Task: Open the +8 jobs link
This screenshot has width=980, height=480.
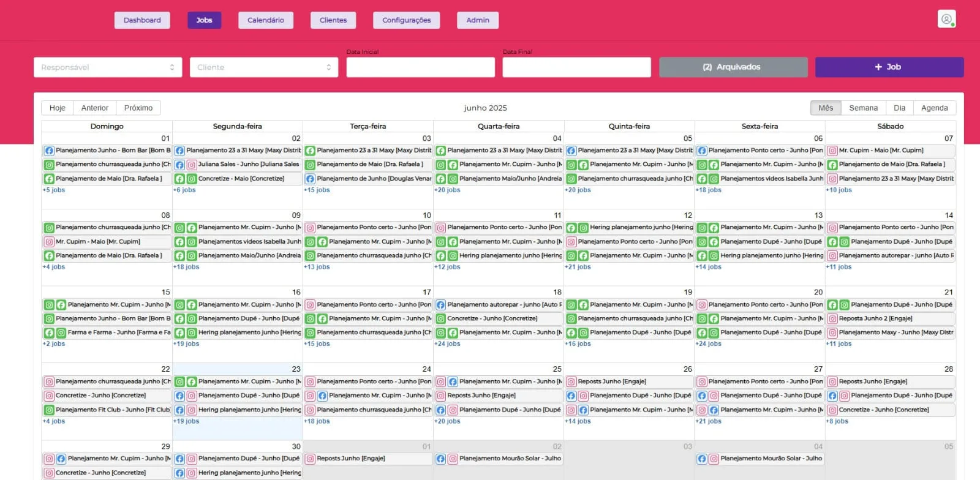Action: click(837, 421)
